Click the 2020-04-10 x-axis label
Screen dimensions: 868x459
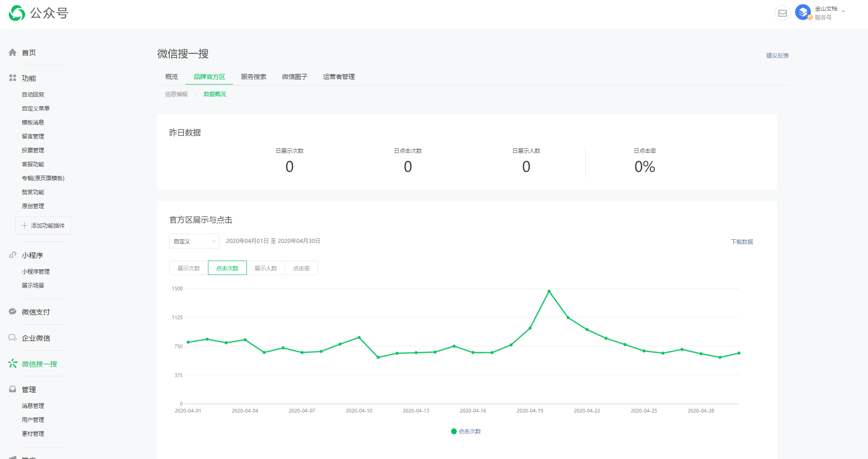359,411
